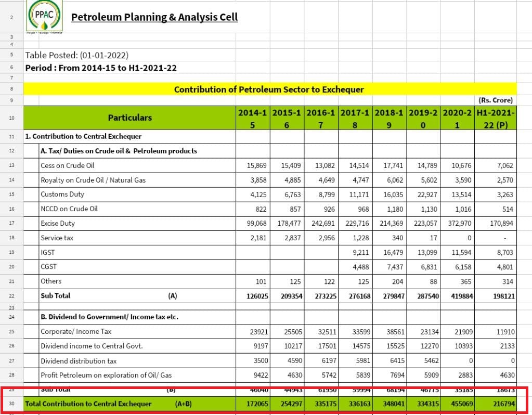Image resolution: width=532 pixels, height=415 pixels.
Task: Click the '2018-19' column header cell
Action: pos(390,118)
